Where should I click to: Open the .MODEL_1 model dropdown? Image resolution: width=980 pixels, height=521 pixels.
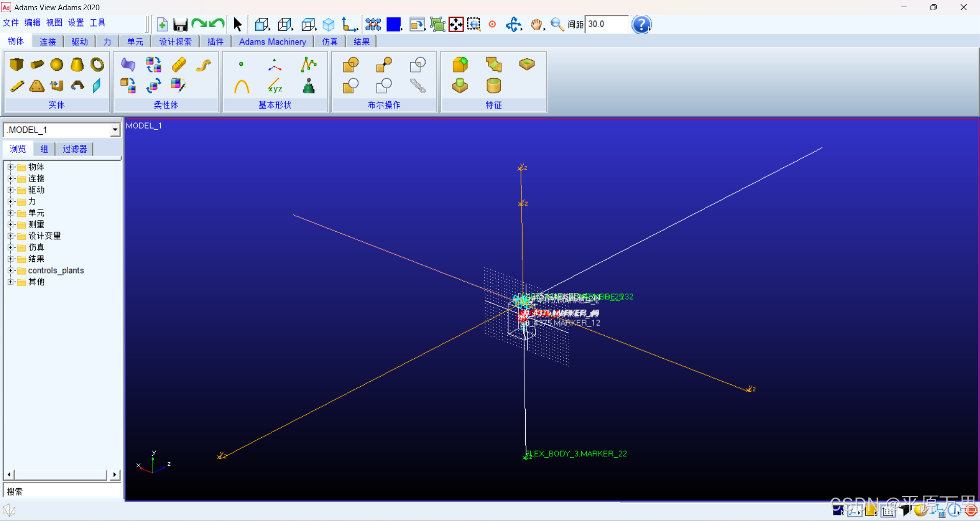[114, 130]
